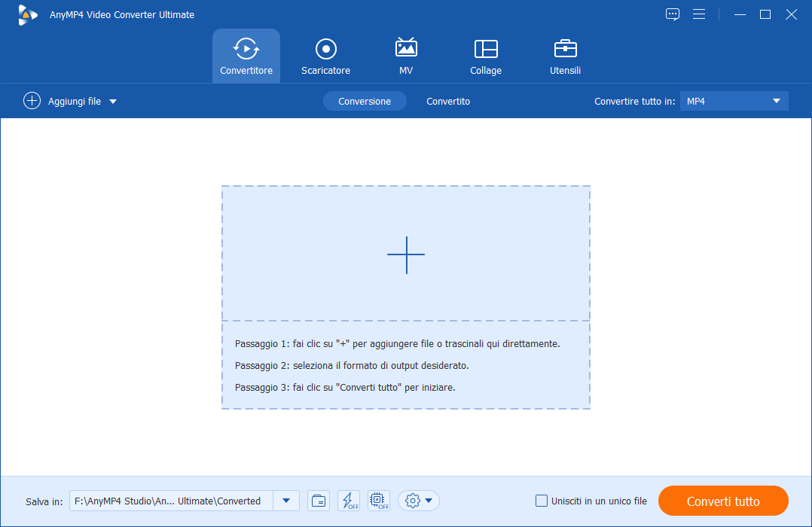Check the Unisciti in un unico file box

pos(541,501)
